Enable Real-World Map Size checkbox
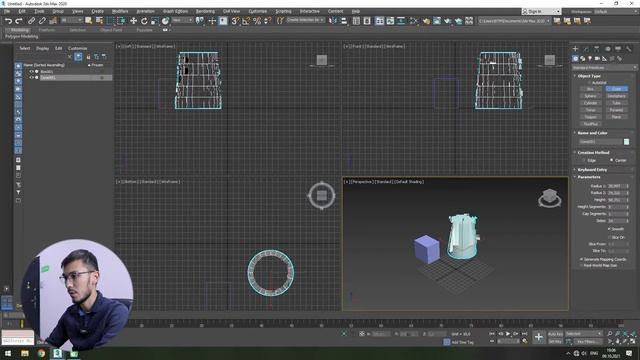The width and height of the screenshot is (640, 360). point(581,265)
